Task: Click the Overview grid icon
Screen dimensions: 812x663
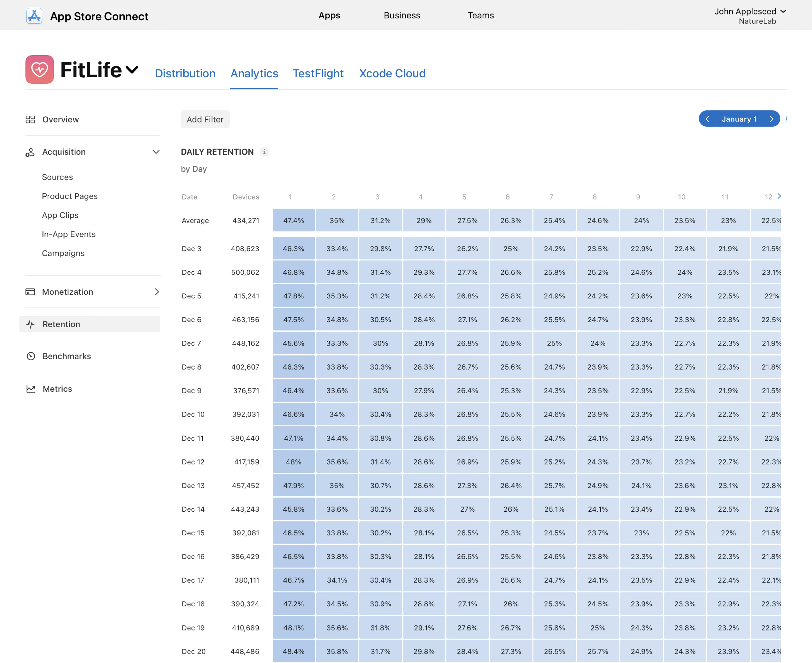Action: pyautogui.click(x=30, y=119)
